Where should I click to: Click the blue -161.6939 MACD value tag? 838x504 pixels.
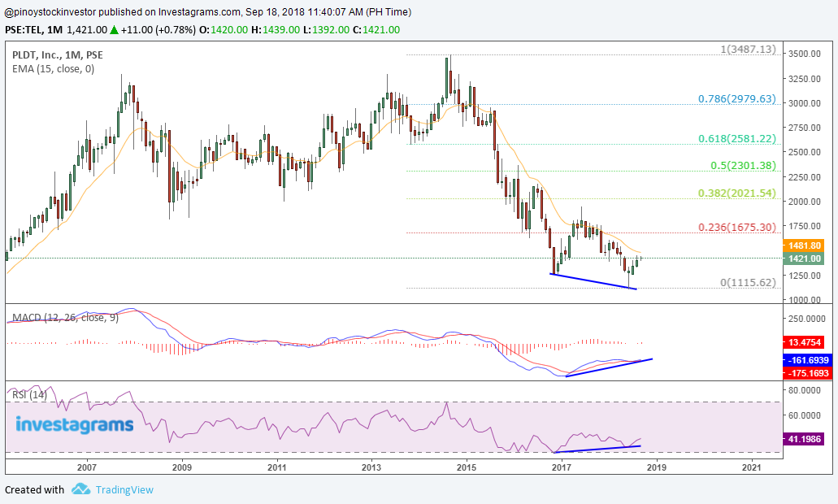tap(805, 359)
